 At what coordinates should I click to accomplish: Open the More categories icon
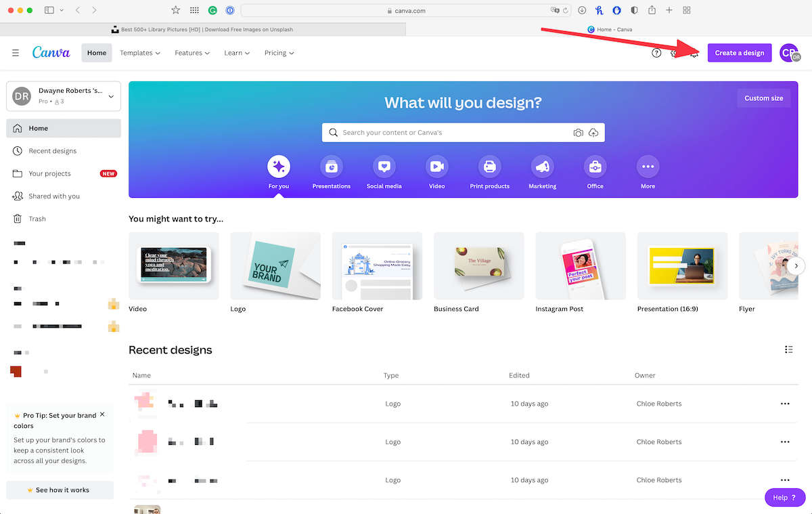pos(648,166)
